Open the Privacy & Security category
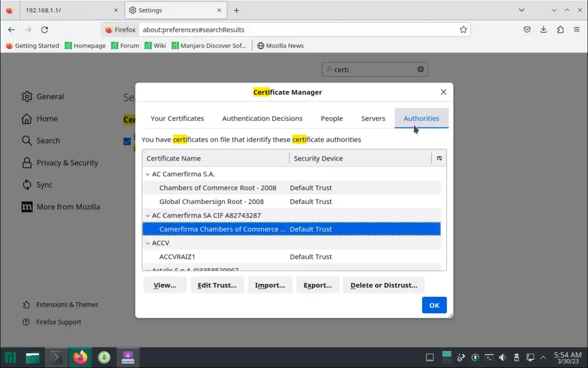This screenshot has height=368, width=588. point(60,163)
